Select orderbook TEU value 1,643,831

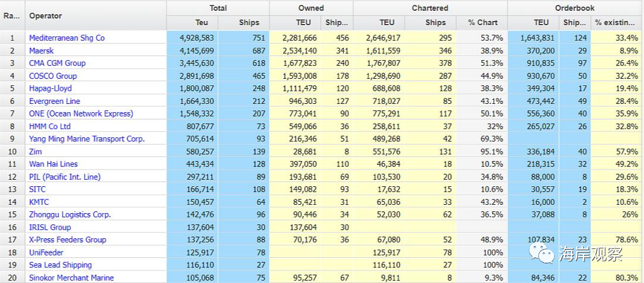tap(537, 38)
